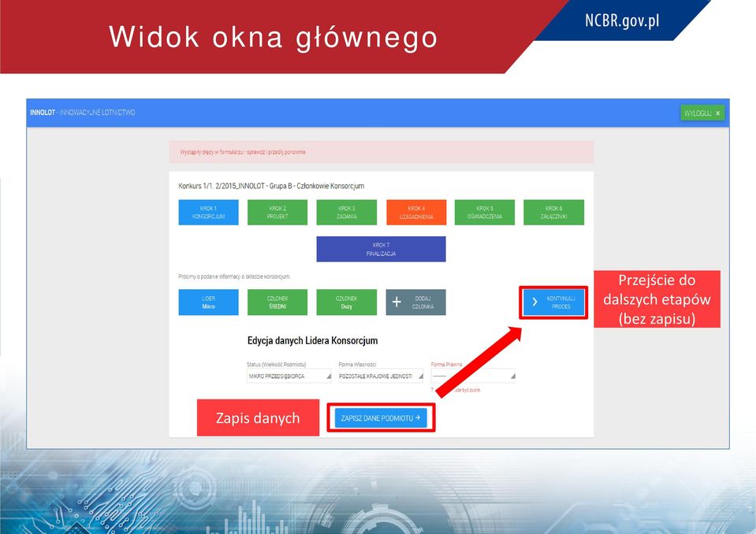Click the chevron icon on KONTYNUUJ PROCES

point(534,302)
